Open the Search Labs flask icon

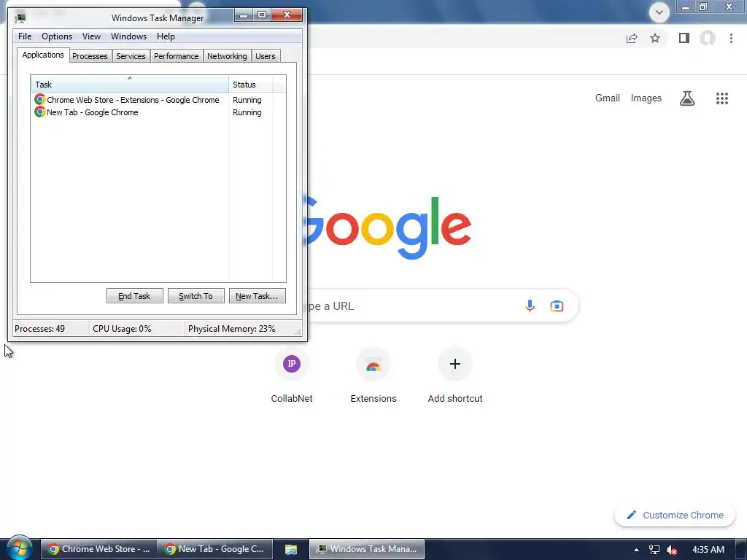click(687, 98)
